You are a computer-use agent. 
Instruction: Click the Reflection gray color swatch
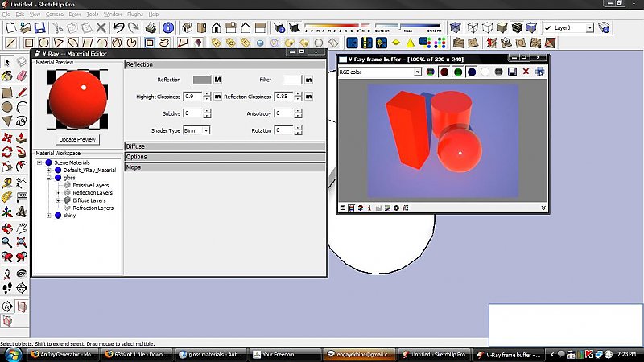[x=202, y=80]
